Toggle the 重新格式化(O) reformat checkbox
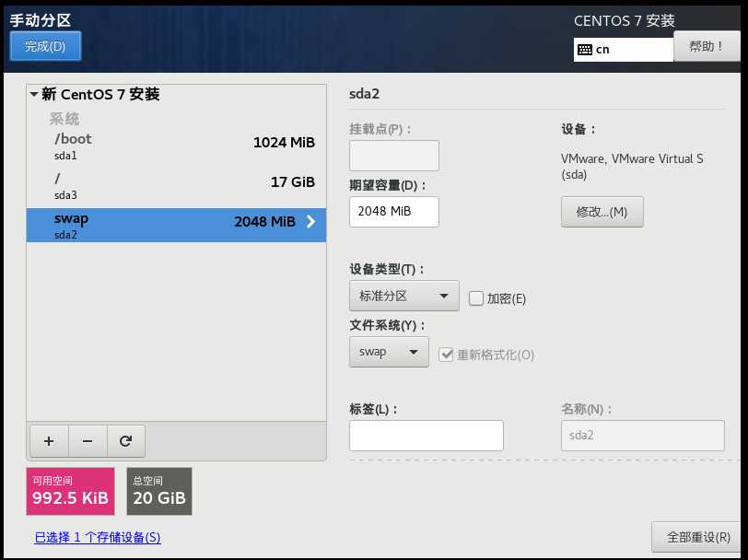Viewport: 748px width, 560px height. 447,354
